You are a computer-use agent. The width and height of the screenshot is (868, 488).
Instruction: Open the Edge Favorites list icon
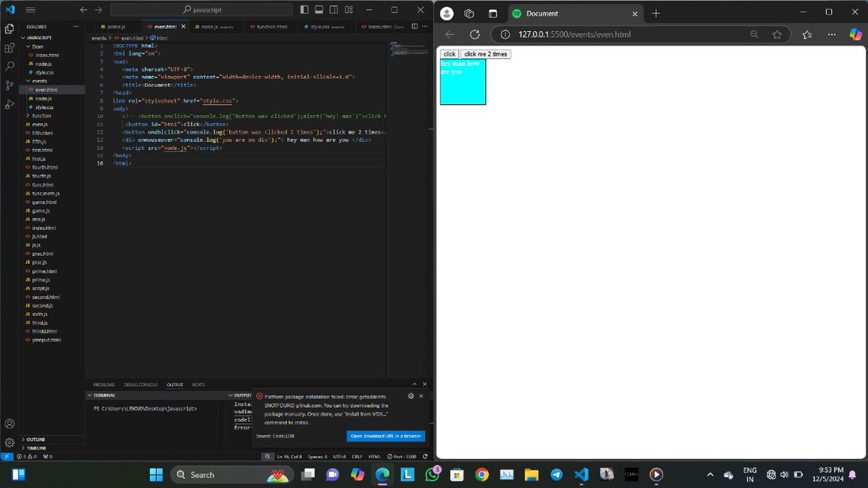click(807, 34)
